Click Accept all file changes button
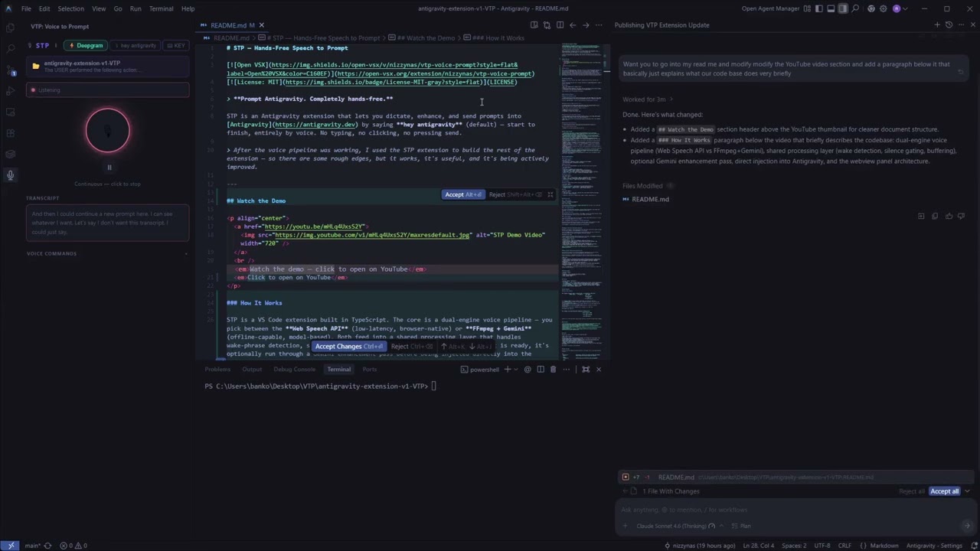 [944, 491]
